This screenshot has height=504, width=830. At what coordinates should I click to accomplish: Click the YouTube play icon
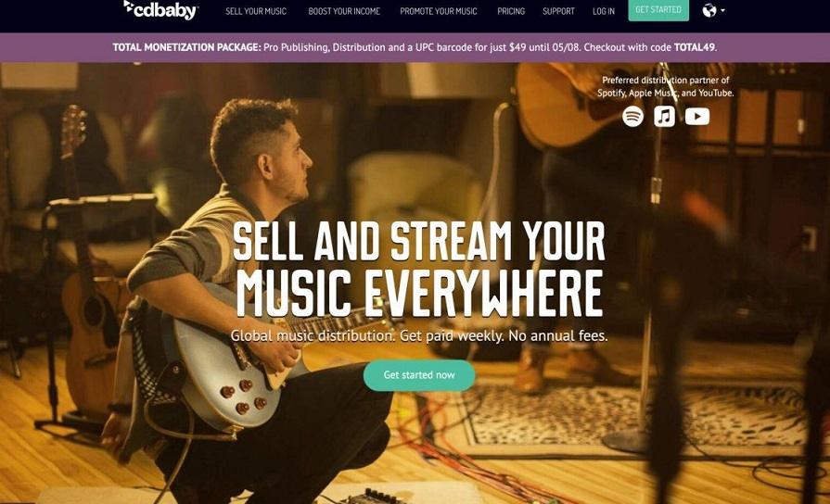click(x=697, y=117)
